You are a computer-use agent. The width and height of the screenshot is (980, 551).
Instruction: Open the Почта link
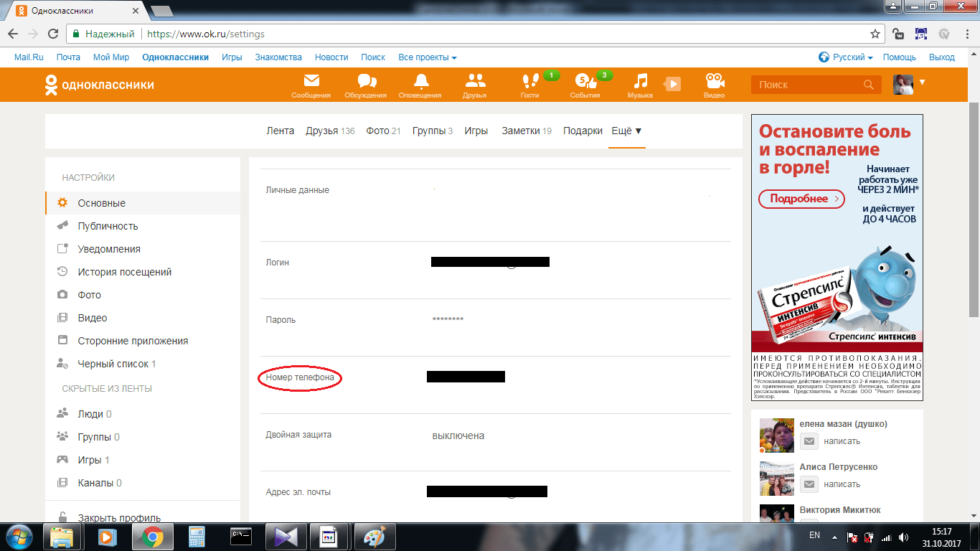click(68, 57)
